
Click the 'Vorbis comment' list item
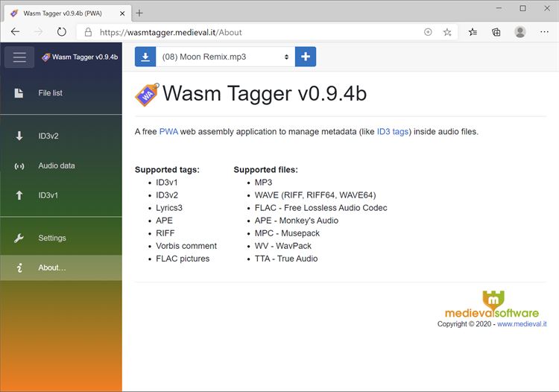pos(186,246)
